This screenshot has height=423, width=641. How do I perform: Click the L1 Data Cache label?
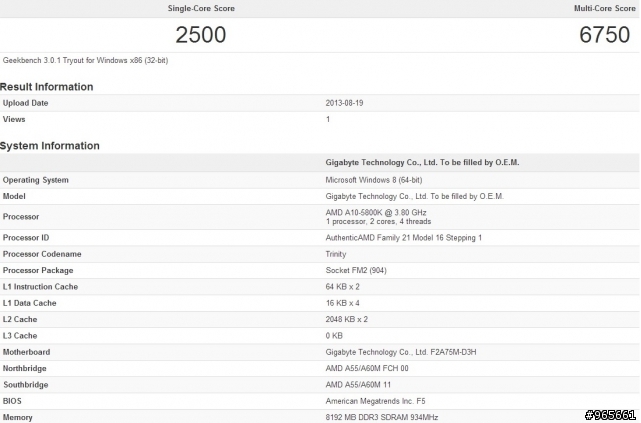[x=29, y=303]
